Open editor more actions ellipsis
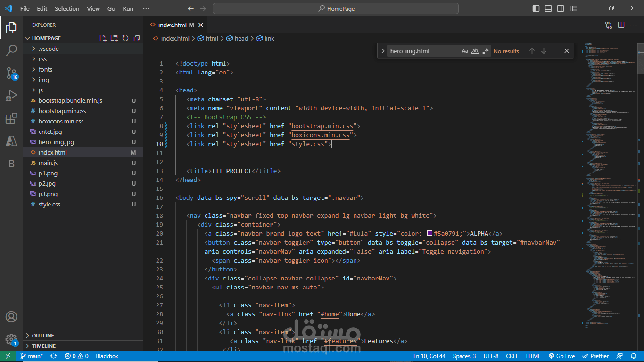 [x=633, y=25]
